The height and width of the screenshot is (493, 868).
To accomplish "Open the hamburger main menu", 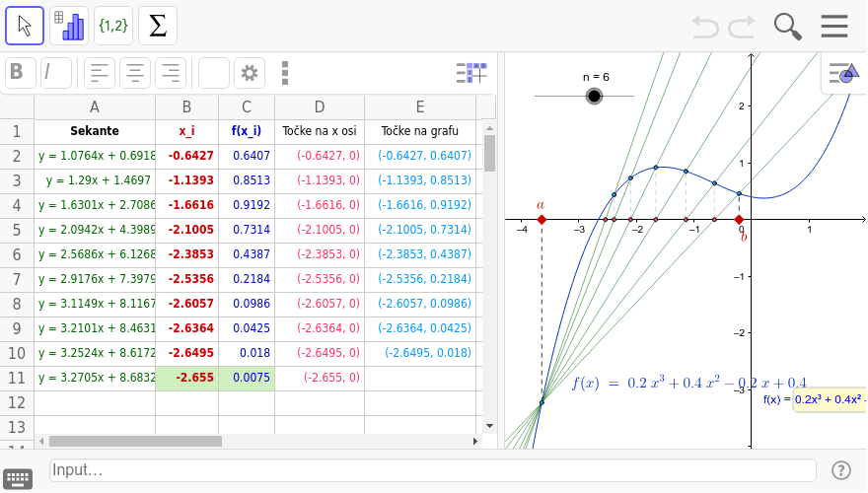I will [834, 26].
